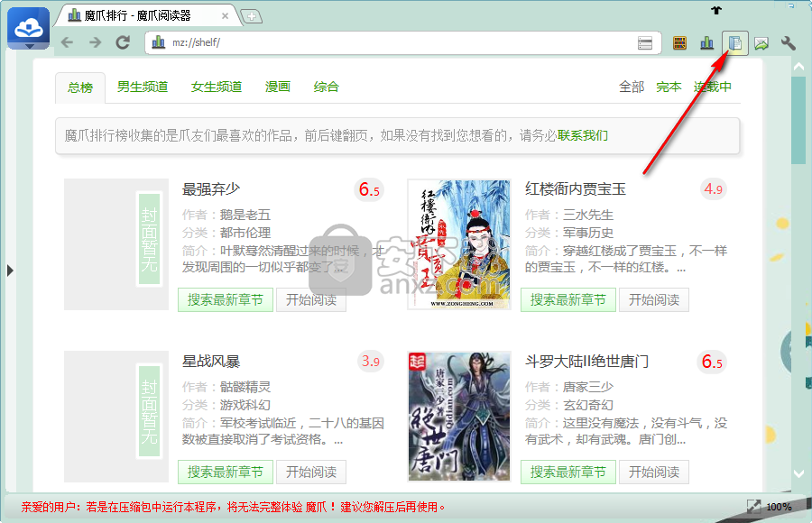
Task: Open the ranking chart toolbar icon
Action: pos(706,43)
